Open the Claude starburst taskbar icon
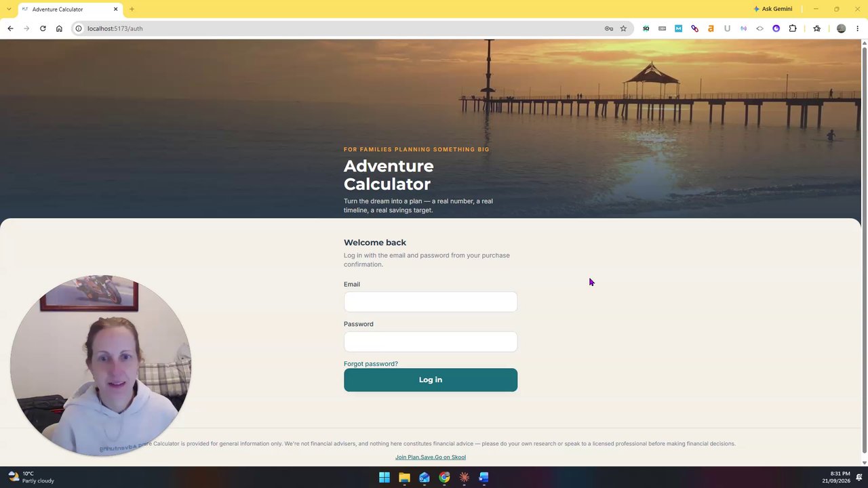The image size is (868, 488). [x=464, y=477]
